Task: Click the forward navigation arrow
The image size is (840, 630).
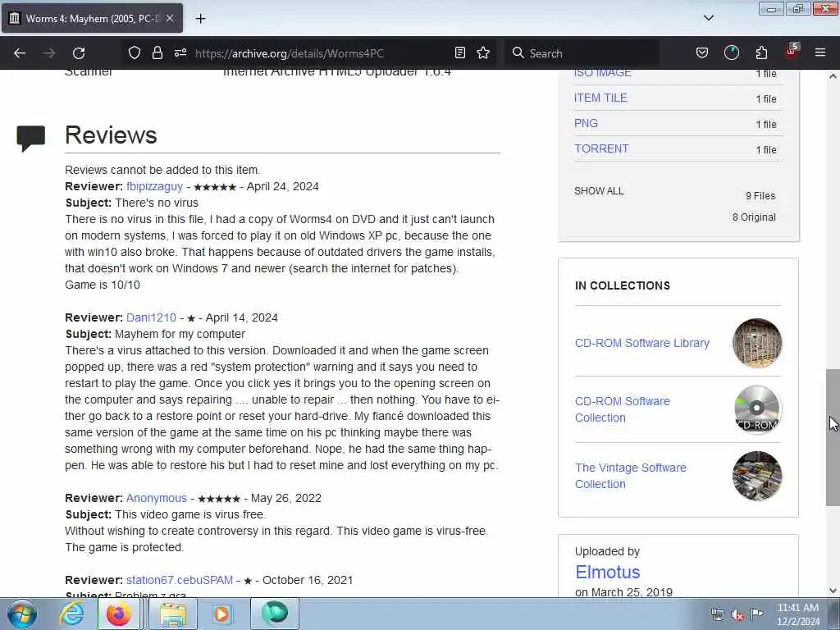Action: 48,53
